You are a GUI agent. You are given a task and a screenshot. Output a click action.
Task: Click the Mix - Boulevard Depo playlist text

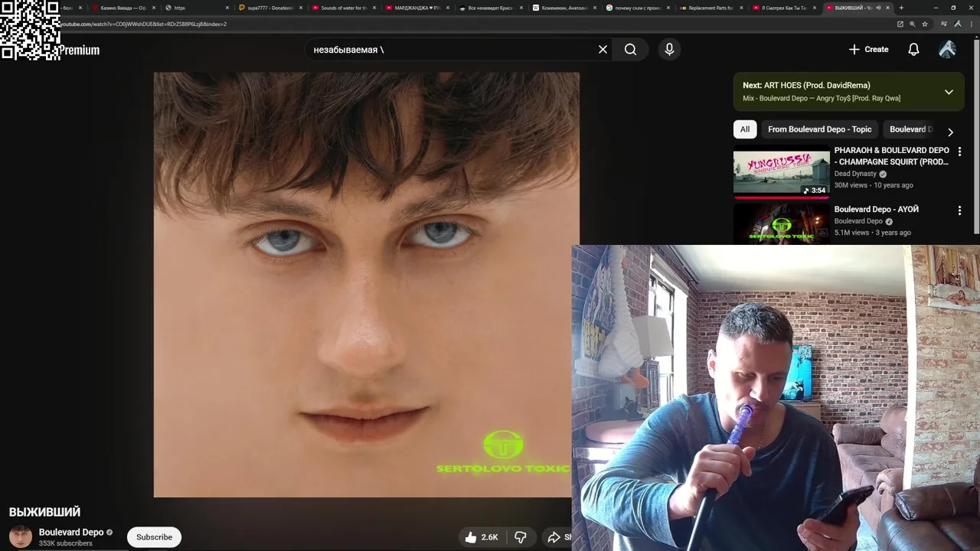(x=821, y=99)
